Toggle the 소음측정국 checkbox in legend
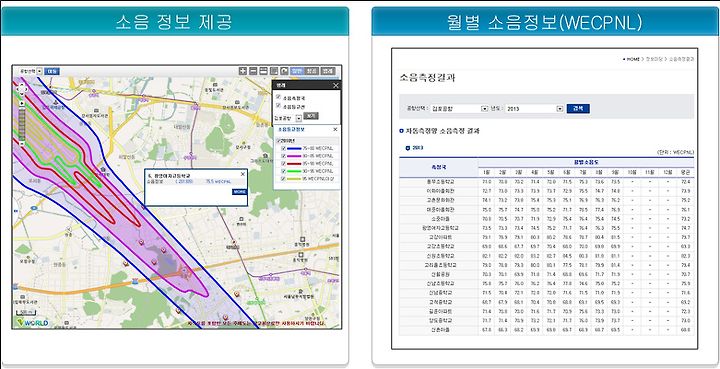 [x=278, y=97]
